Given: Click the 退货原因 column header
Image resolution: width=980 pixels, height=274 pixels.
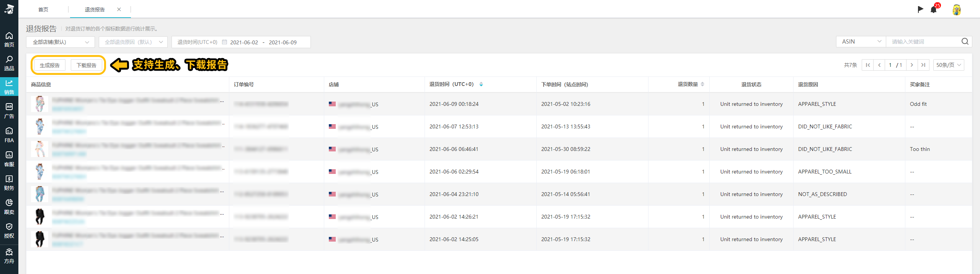Looking at the screenshot, I should click(808, 84).
